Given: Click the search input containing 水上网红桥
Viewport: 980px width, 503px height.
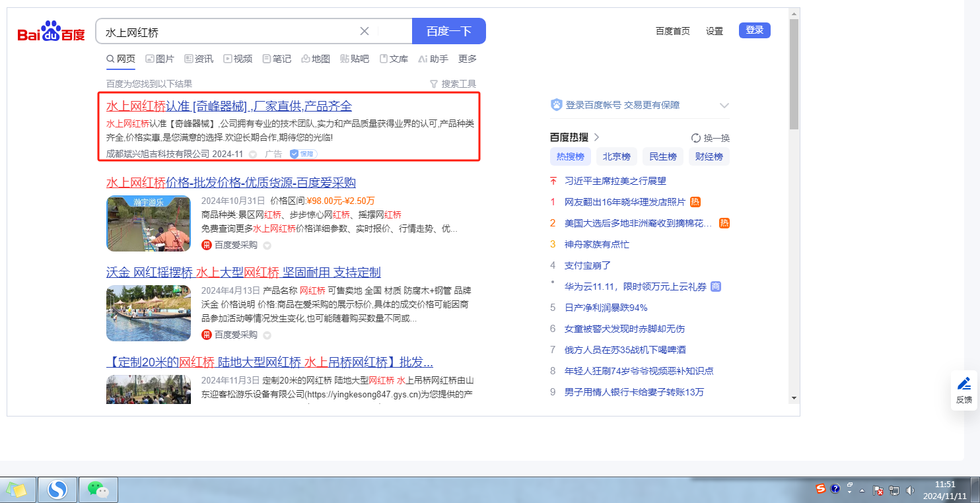Looking at the screenshot, I should tap(225, 32).
